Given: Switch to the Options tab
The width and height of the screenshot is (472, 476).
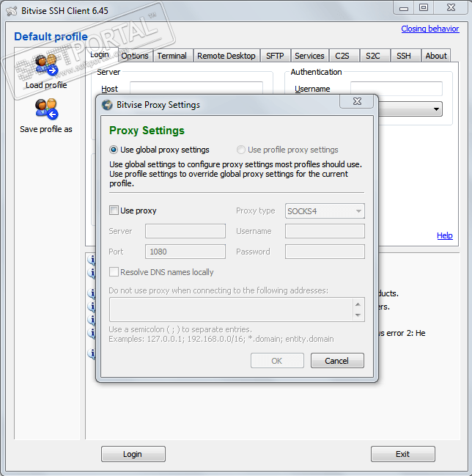Looking at the screenshot, I should 135,56.
